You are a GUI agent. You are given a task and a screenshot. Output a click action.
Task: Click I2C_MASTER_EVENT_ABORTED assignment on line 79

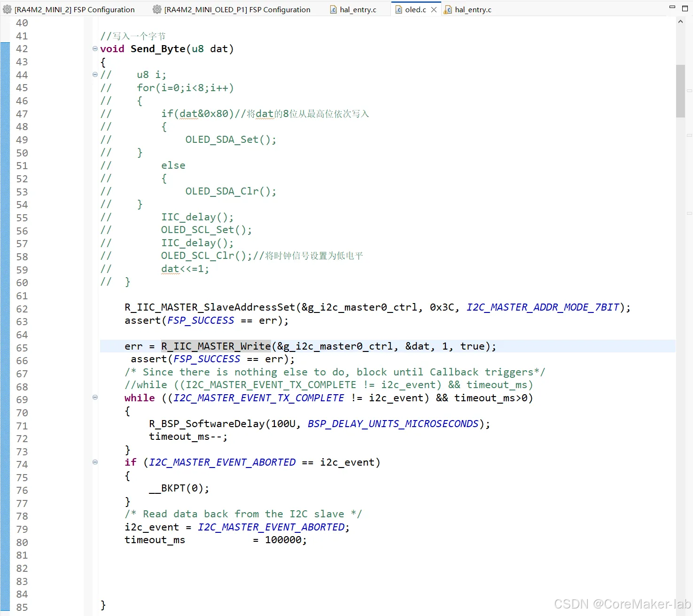click(x=271, y=527)
